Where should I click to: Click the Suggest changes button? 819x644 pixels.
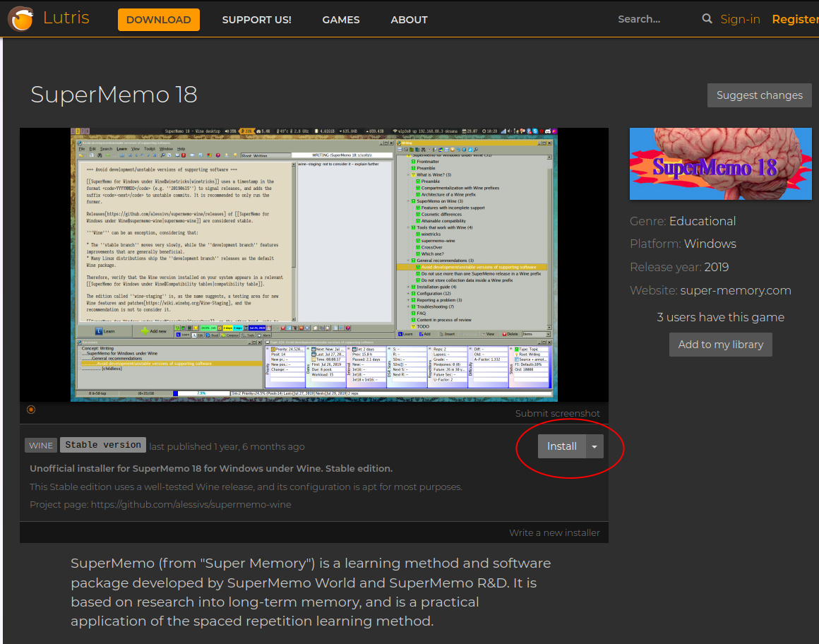[759, 95]
